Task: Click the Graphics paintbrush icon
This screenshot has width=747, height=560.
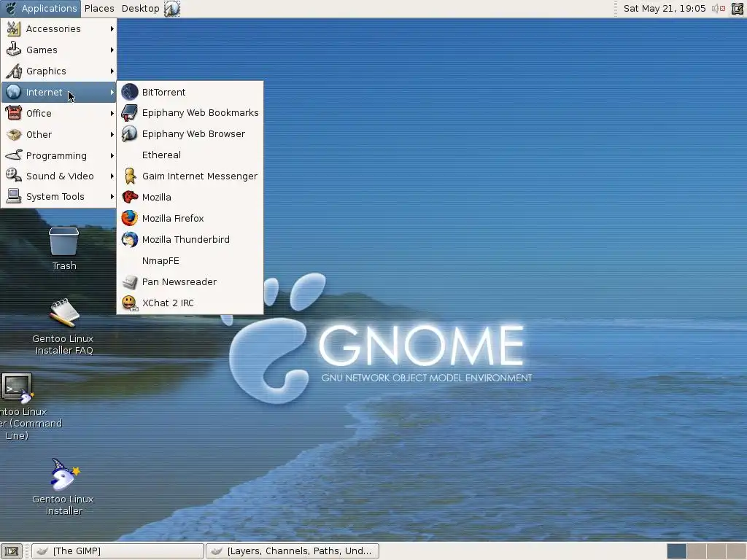Action: tap(13, 71)
